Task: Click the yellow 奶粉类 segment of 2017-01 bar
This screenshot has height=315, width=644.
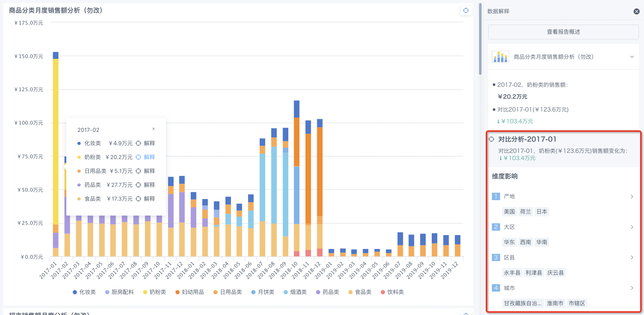Action: (x=56, y=141)
